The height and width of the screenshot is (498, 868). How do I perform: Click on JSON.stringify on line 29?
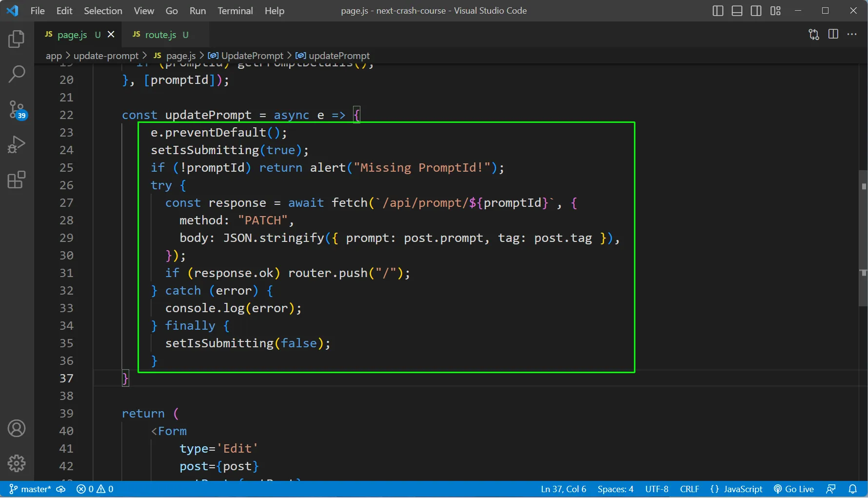tap(274, 238)
